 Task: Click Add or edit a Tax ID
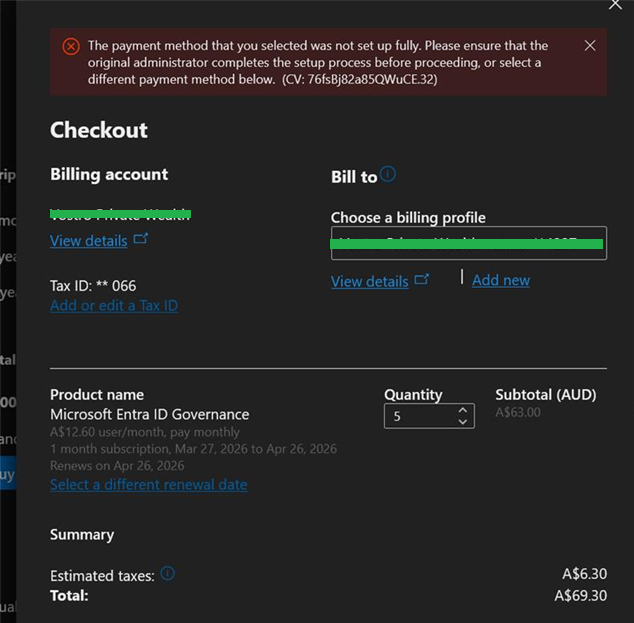pyautogui.click(x=114, y=305)
